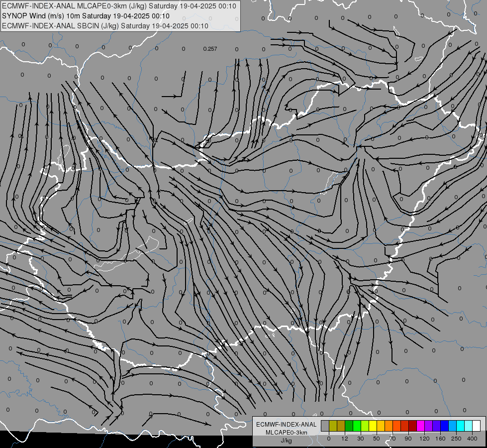Select the bright yellow legend swatch
This screenshot has height=448, width=487.
[373, 426]
